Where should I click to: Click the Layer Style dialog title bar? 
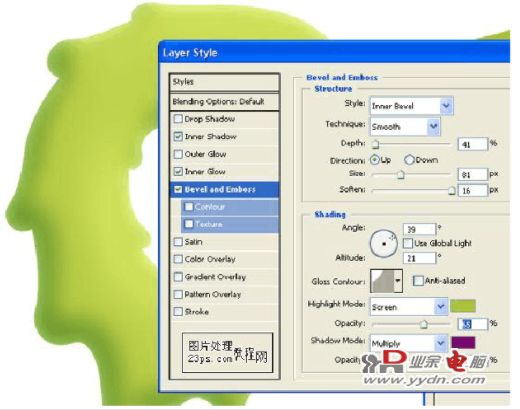click(335, 53)
